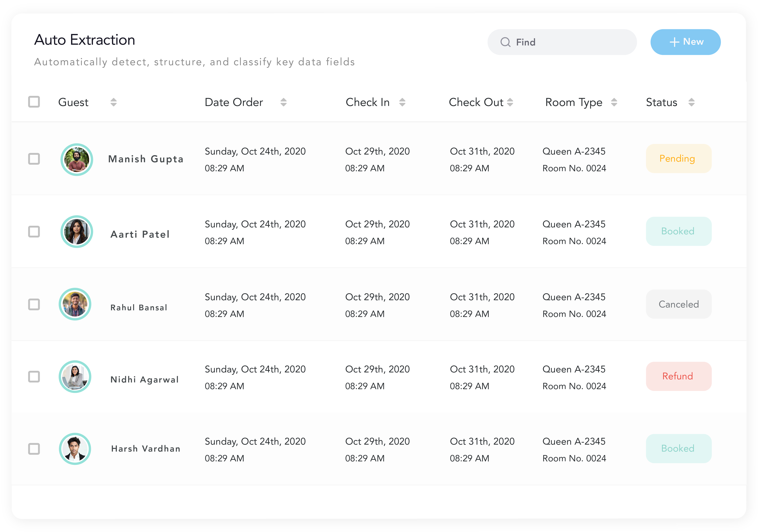Click the Guest column sort arrows

[114, 102]
